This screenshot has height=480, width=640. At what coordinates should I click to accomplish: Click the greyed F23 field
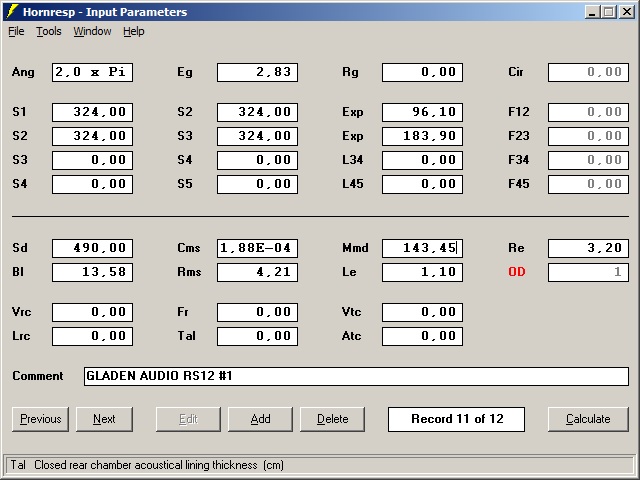[588, 136]
